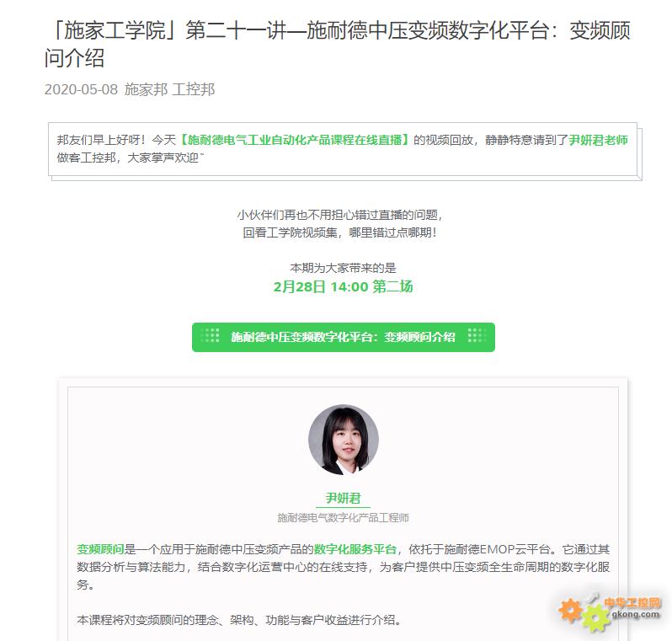The image size is (672, 641).
Task: Click the 施耐德电气工业自动化产品课程在线直播 green text
Action: (295, 140)
